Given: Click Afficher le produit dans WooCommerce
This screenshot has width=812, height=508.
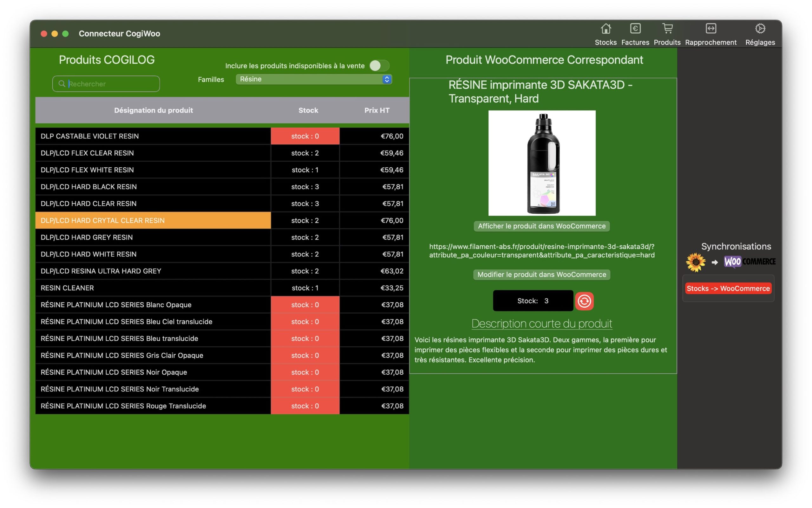Looking at the screenshot, I should pos(541,226).
